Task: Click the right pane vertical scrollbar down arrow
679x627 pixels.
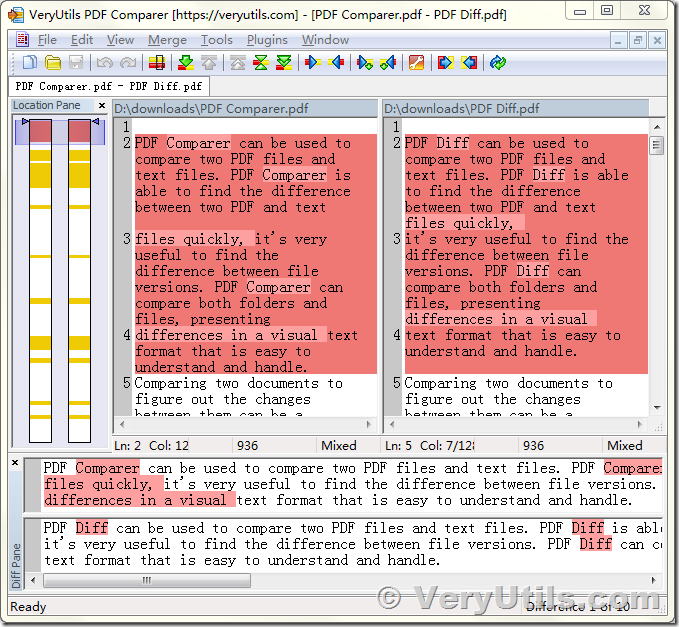Action: pos(657,407)
